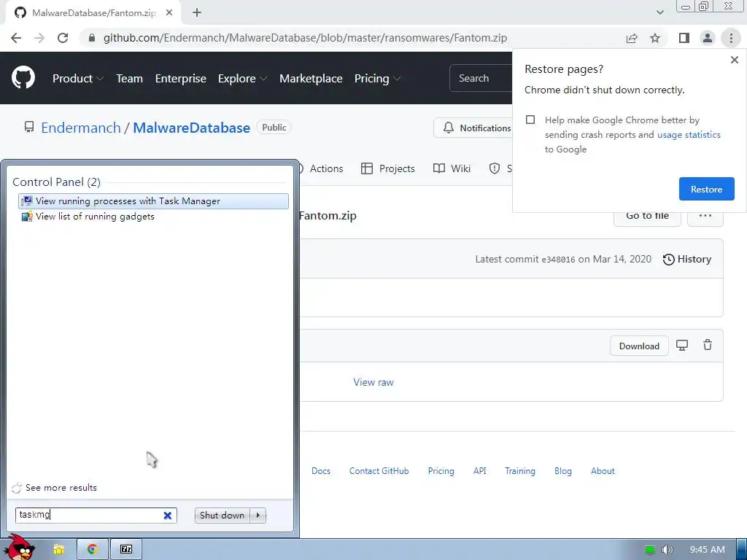Open the Marketplace menu item
This screenshot has width=747, height=560.
(x=311, y=79)
